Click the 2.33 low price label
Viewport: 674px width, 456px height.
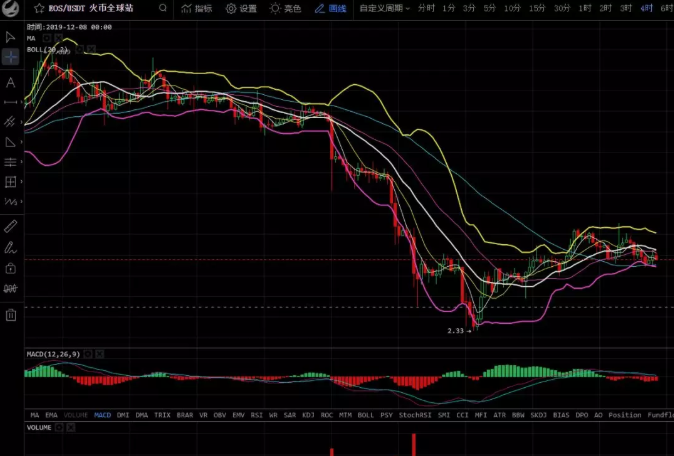click(456, 331)
